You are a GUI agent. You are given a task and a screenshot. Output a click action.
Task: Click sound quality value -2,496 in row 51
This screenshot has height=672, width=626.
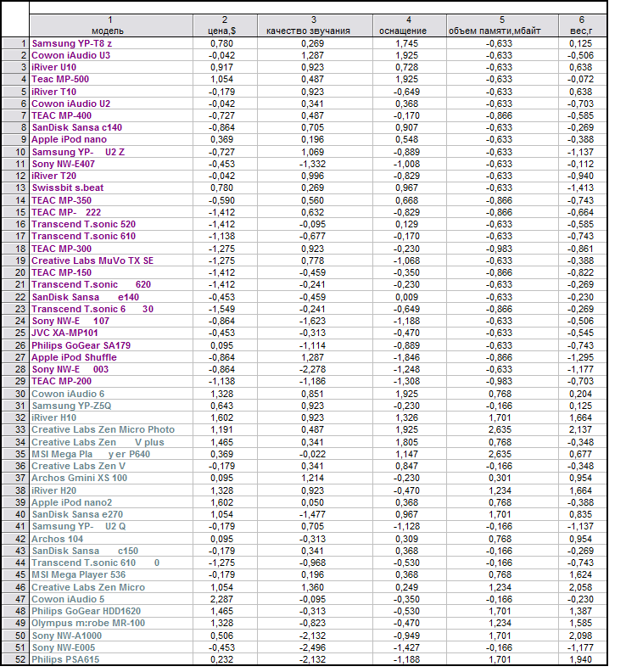(313, 648)
